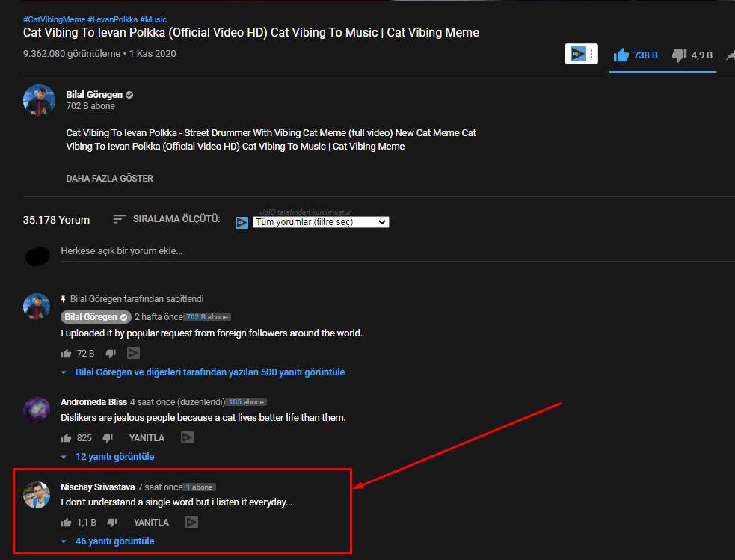Click the 105 abone badge by Andromeda Bliss
The image size is (735, 560).
[x=246, y=402]
